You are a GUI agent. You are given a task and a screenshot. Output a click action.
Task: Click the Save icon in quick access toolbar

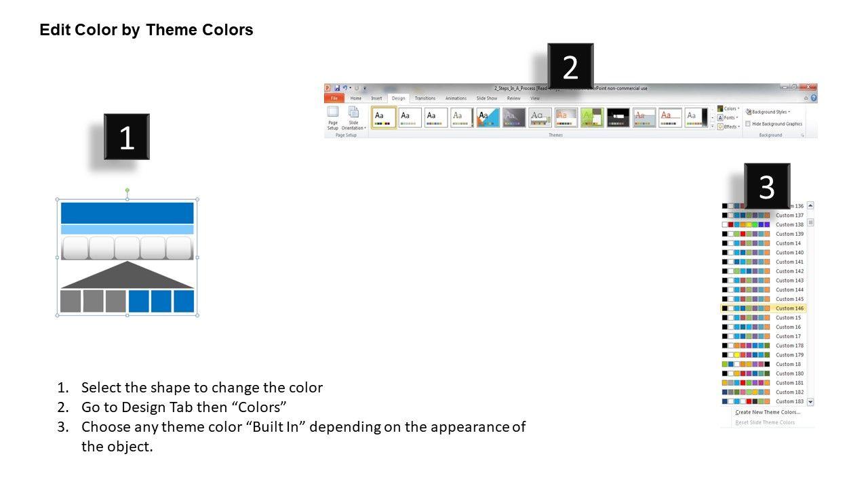pyautogui.click(x=337, y=88)
